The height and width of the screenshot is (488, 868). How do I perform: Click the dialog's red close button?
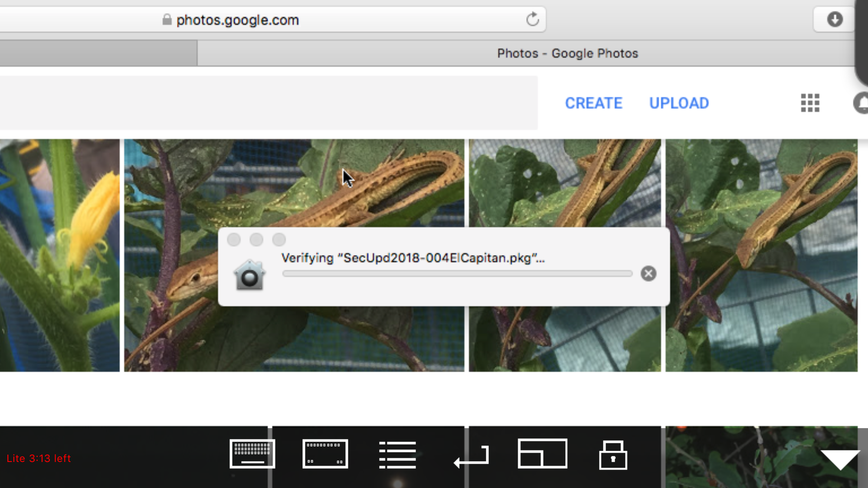[234, 239]
